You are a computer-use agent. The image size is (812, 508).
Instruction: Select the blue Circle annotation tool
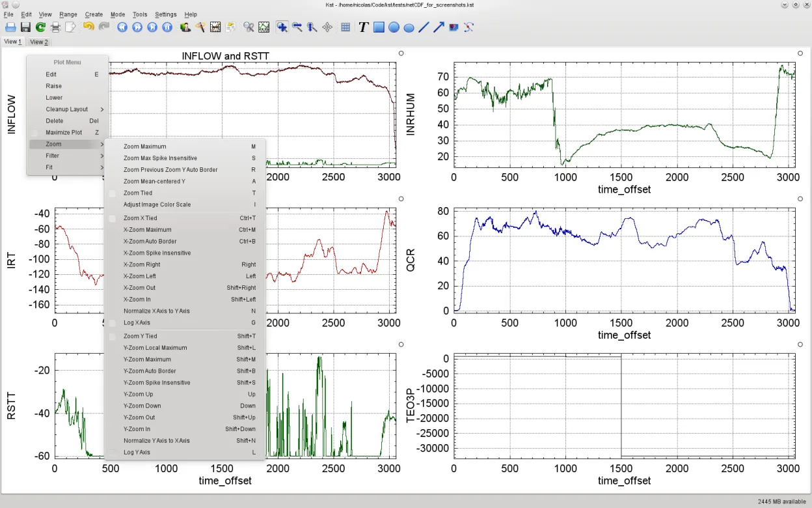[x=394, y=27]
